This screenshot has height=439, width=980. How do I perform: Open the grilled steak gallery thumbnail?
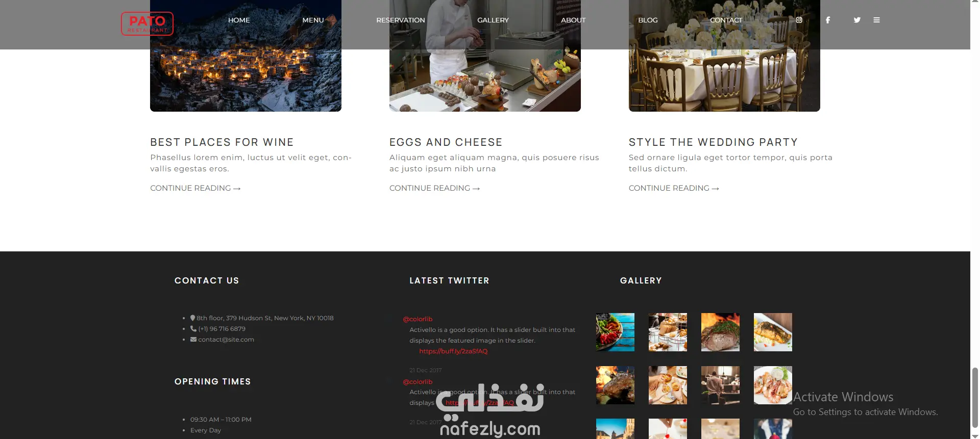[x=720, y=332]
